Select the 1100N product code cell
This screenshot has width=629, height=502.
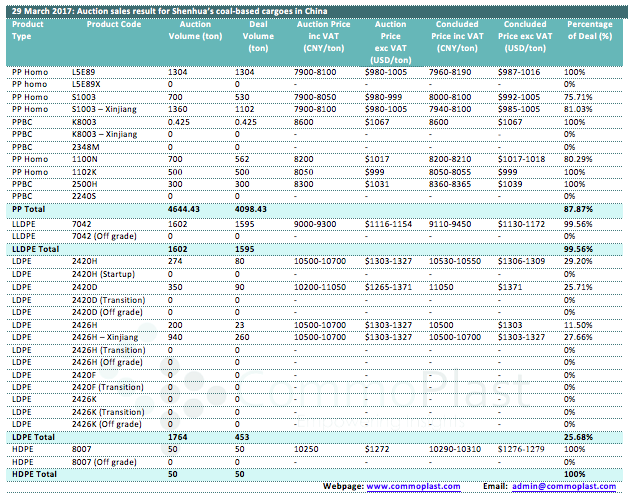pyautogui.click(x=85, y=158)
